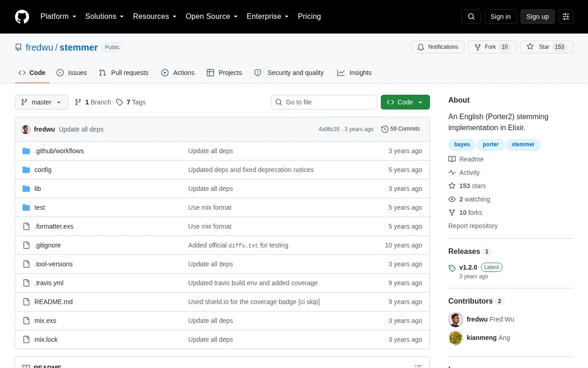
Task: View the 2 watching link
Action: [469, 199]
